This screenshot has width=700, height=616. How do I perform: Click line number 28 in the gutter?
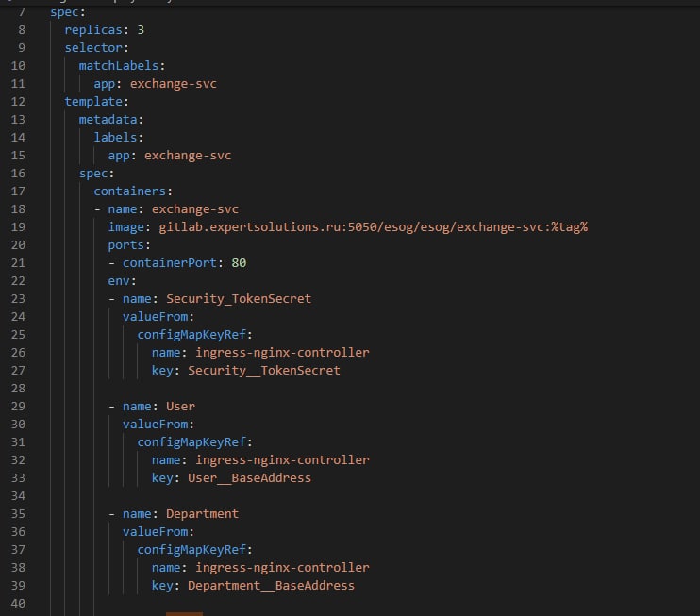(18, 389)
